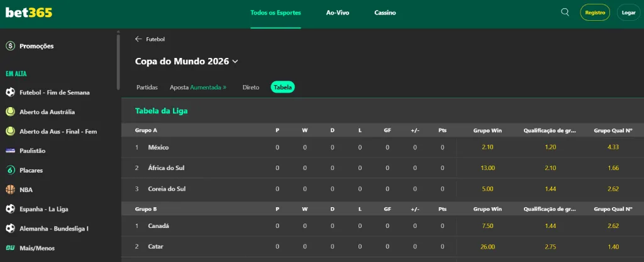Open Futebol - Fim de Semana link
Viewport: 644px width, 262px height.
click(55, 93)
